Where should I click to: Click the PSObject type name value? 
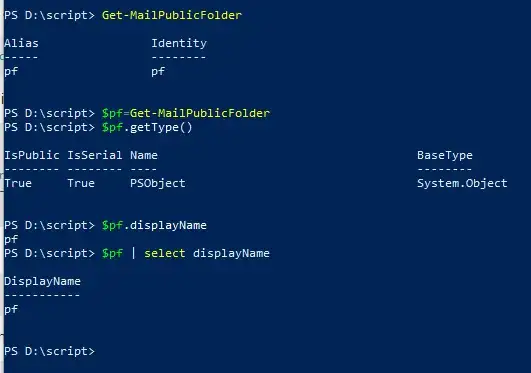click(158, 184)
